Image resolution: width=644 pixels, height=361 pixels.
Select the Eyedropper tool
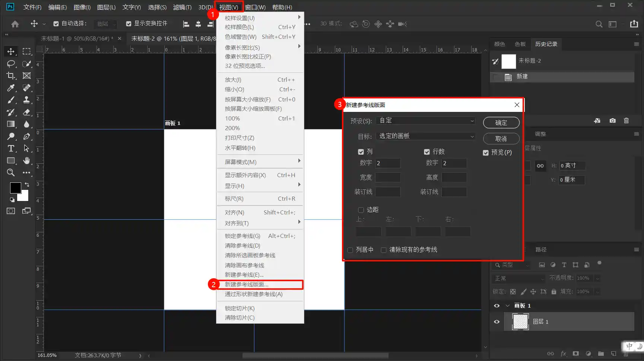coord(11,88)
